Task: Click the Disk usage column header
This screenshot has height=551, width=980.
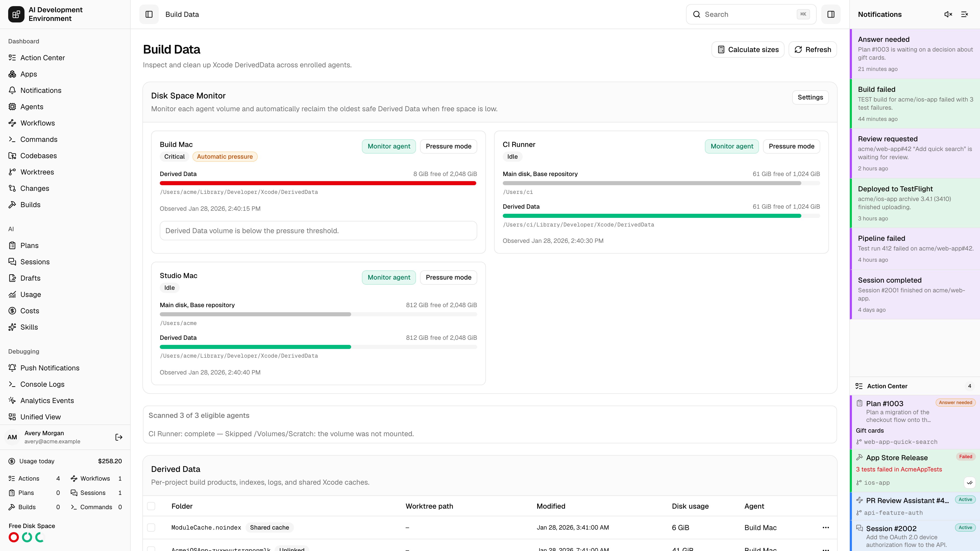Action: tap(690, 506)
